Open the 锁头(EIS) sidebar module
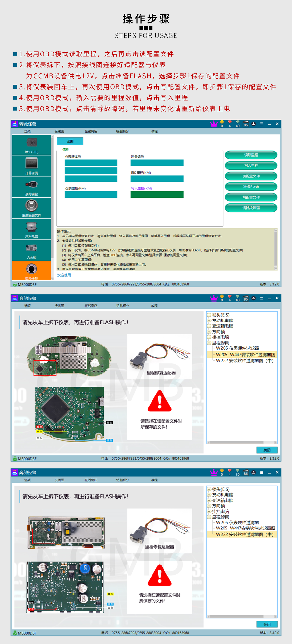 (x=31, y=145)
